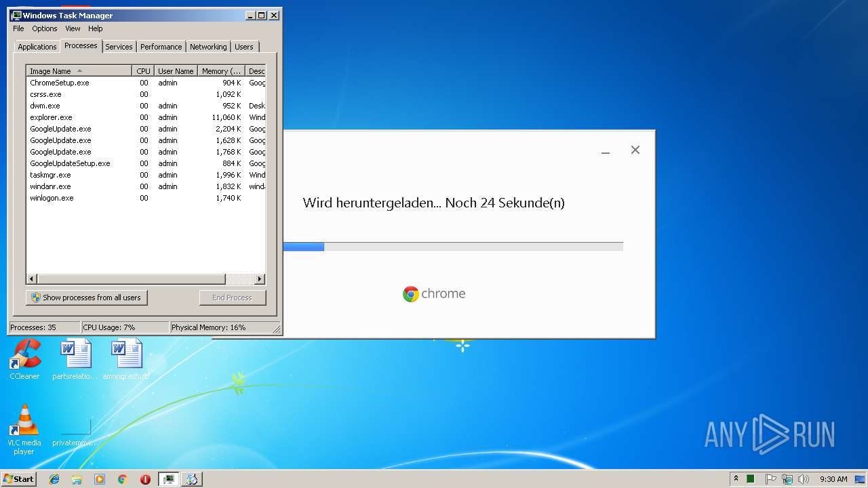Select the dwm.exe process
Viewport: 868px width, 488px height.
tap(146, 106)
